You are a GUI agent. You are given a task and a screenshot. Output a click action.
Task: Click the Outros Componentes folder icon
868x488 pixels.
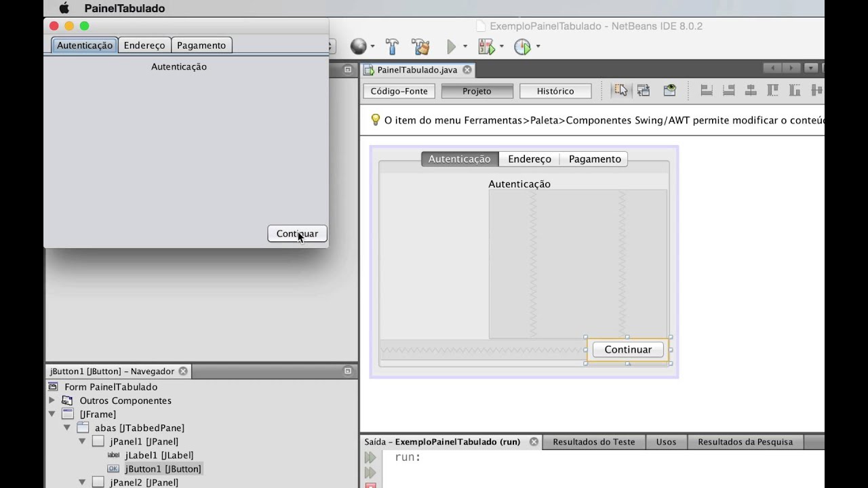tap(67, 401)
